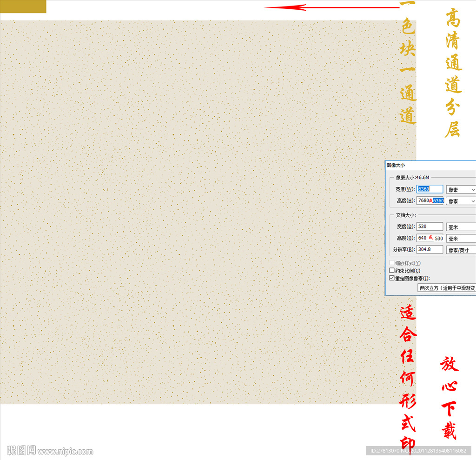Toggle the 缩放样式 scale styles checkbox
The image size is (476, 460).
click(x=392, y=263)
